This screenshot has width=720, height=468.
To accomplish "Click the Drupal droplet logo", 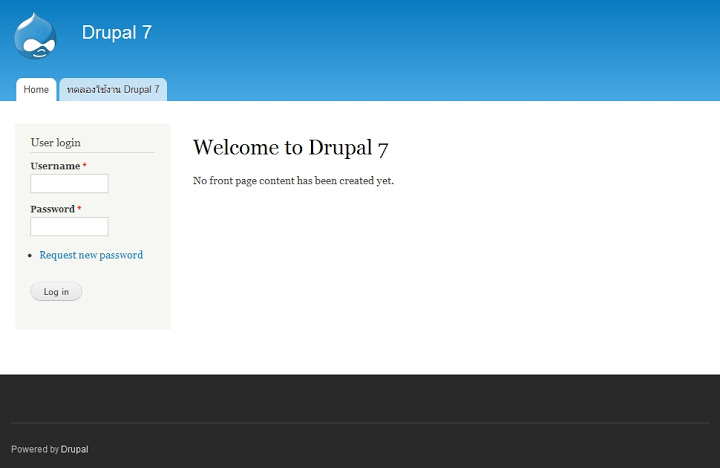I will pyautogui.click(x=35, y=36).
